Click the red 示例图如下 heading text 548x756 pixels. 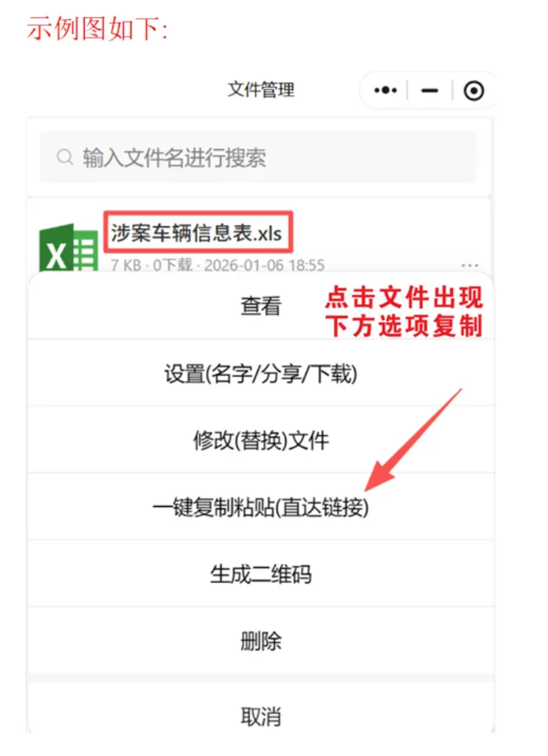click(x=97, y=28)
